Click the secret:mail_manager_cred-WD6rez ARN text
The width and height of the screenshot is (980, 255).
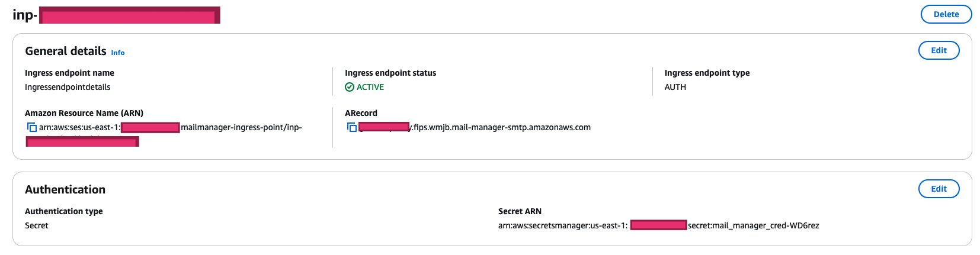pyautogui.click(x=753, y=225)
